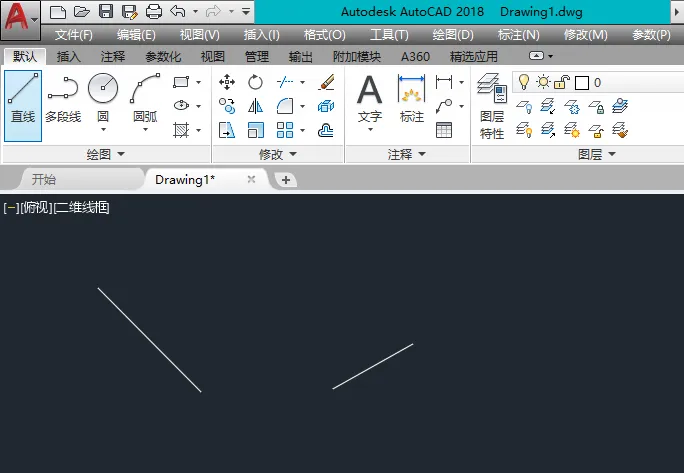Use the Erase tool

point(326,82)
